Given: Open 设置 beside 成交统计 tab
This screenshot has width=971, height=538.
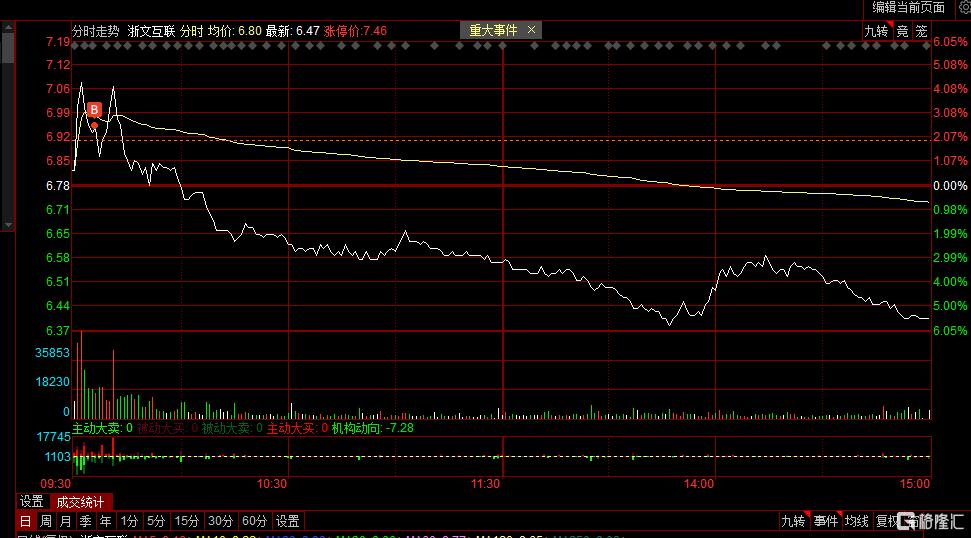Looking at the screenshot, I should 32,501.
